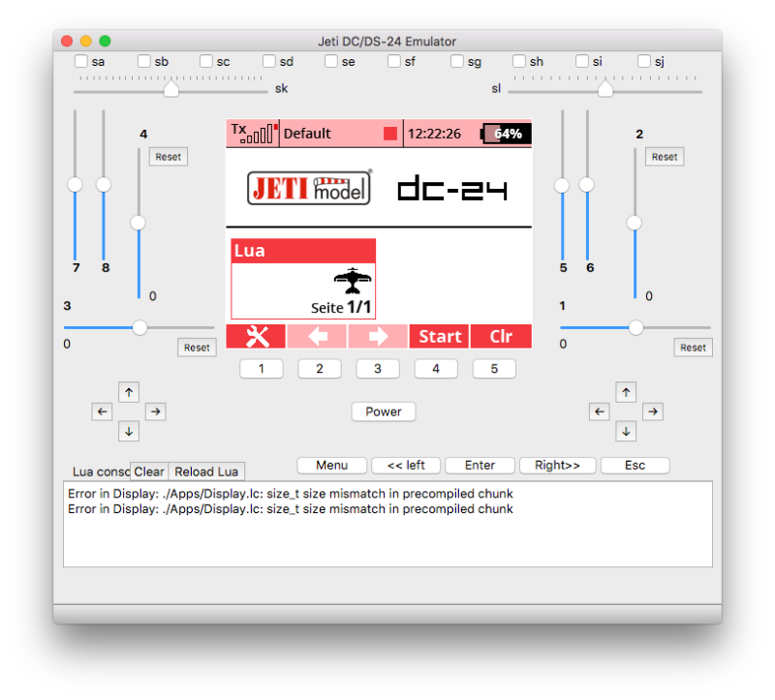775x700 pixels.
Task: Click the up arrow of left trim pad
Action: click(129, 392)
